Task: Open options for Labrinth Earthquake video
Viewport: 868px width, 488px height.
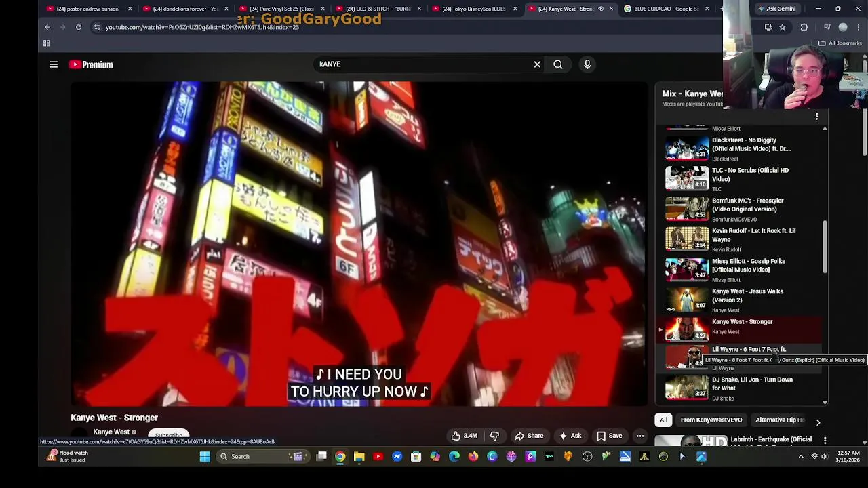Action: pos(825,441)
